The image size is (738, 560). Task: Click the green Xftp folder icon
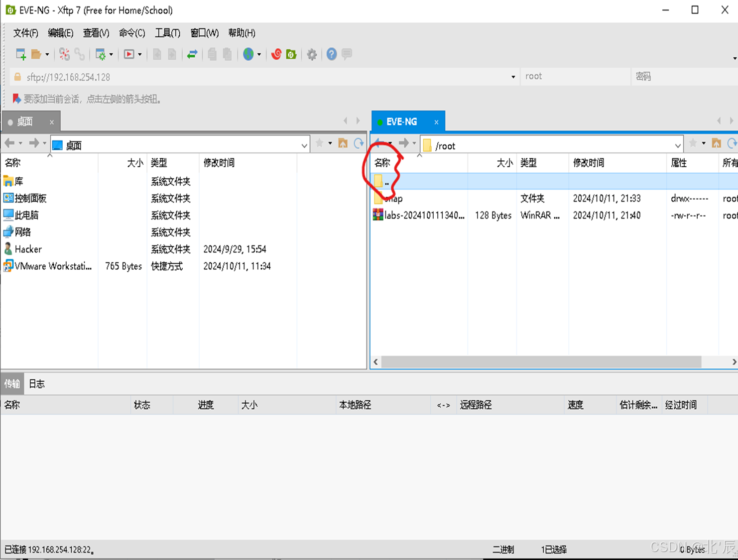[291, 54]
